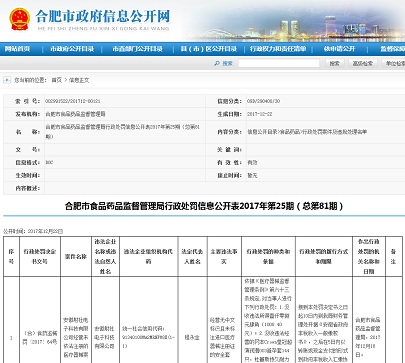Click the 序号 table column header

pyautogui.click(x=11, y=256)
